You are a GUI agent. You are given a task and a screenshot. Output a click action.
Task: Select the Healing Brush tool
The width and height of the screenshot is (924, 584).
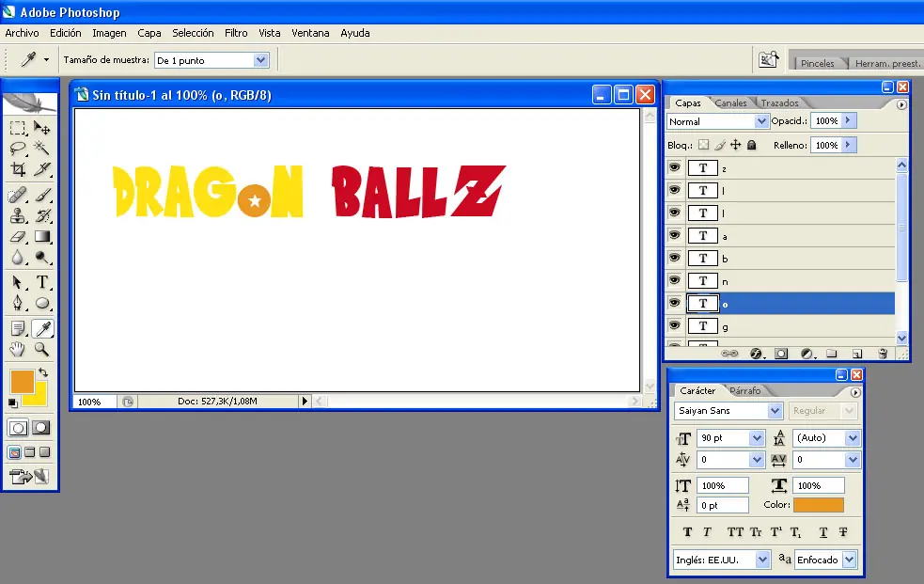tap(18, 195)
